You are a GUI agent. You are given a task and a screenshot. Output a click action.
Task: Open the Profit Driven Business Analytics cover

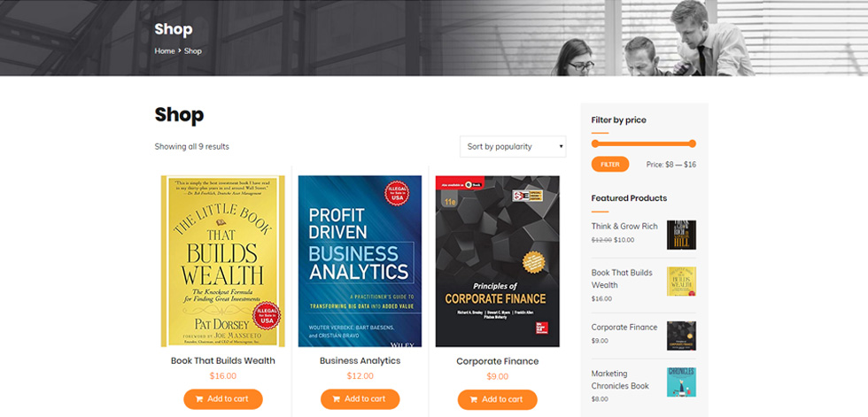click(x=360, y=261)
